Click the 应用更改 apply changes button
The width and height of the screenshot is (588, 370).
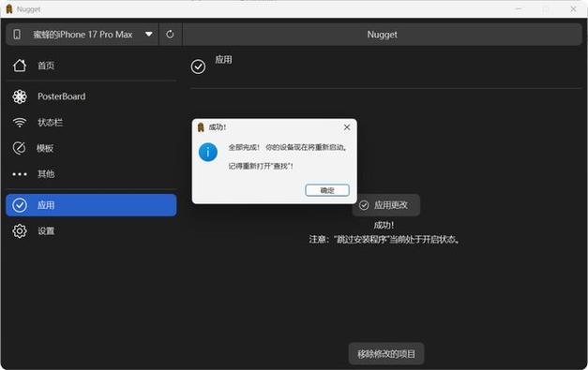[385, 205]
